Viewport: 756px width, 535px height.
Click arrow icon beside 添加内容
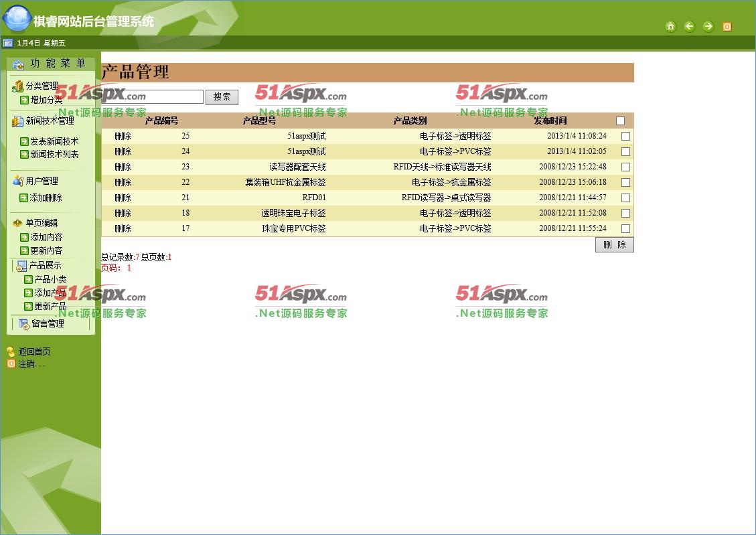(x=24, y=237)
